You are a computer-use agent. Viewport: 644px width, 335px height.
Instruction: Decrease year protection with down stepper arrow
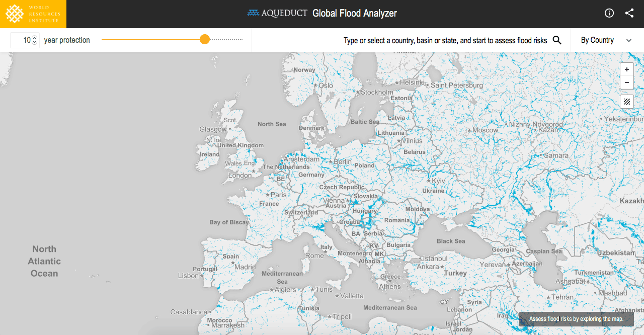tap(34, 43)
